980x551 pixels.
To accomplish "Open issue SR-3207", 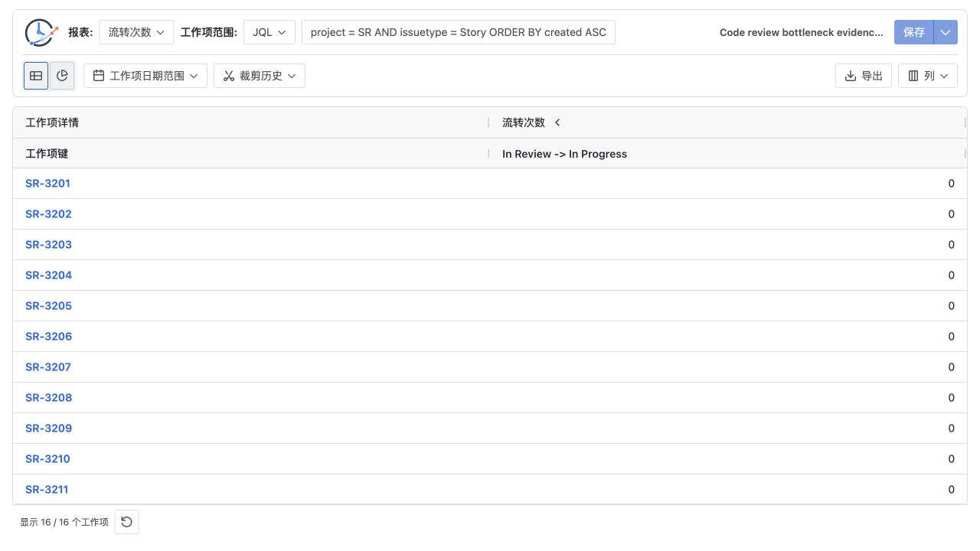I will click(x=48, y=367).
